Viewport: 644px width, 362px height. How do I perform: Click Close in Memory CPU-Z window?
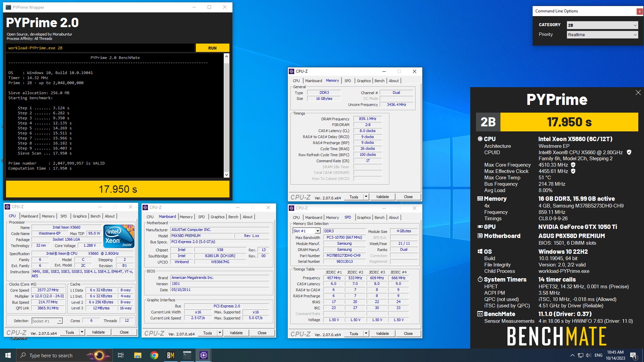tap(408, 197)
